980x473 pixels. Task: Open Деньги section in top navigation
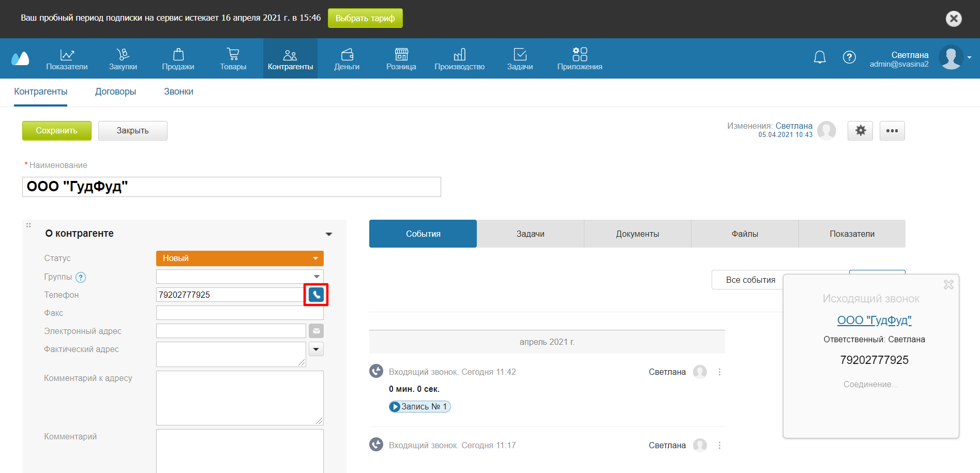point(346,59)
